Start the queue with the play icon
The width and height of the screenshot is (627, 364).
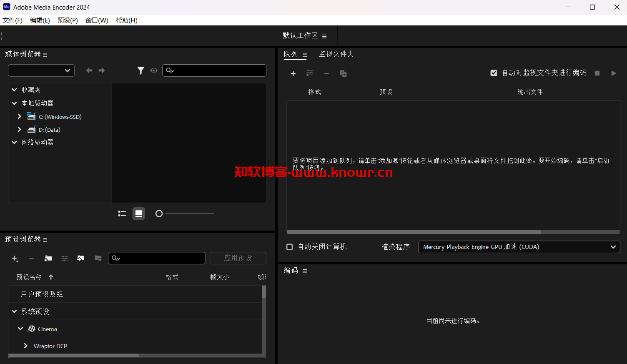click(x=614, y=73)
